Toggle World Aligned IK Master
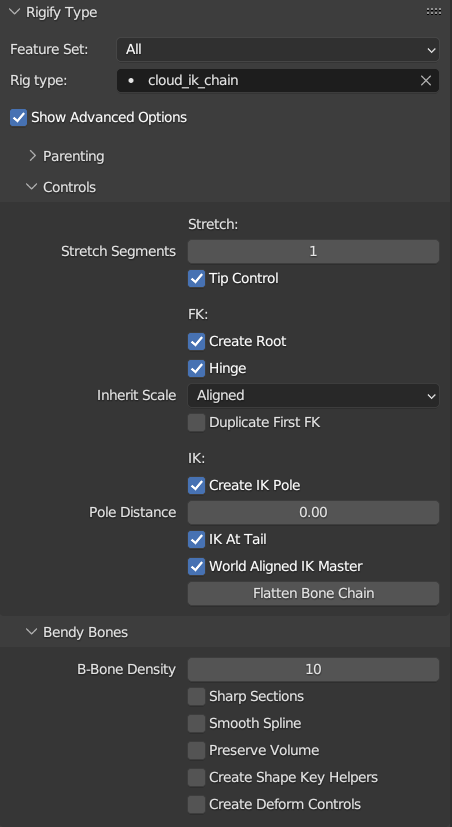The height and width of the screenshot is (827, 452). click(196, 566)
